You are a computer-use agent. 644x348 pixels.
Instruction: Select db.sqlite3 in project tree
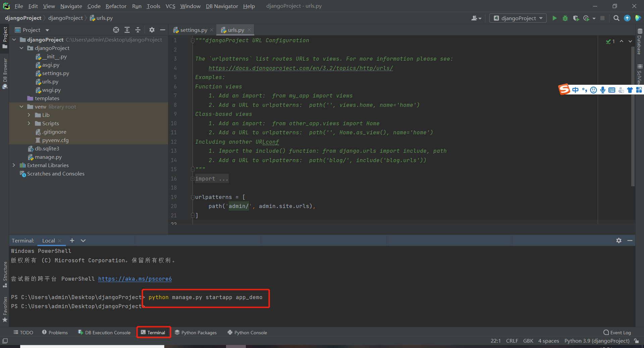pos(47,148)
